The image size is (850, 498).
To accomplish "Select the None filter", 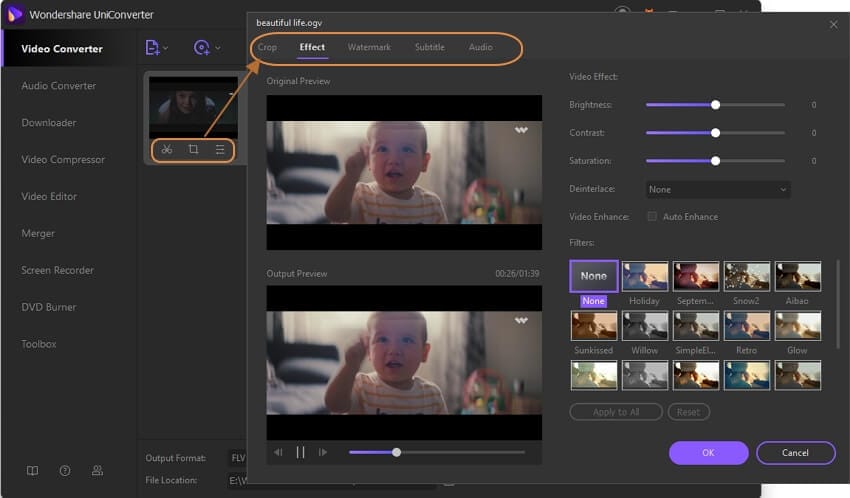I will click(594, 276).
